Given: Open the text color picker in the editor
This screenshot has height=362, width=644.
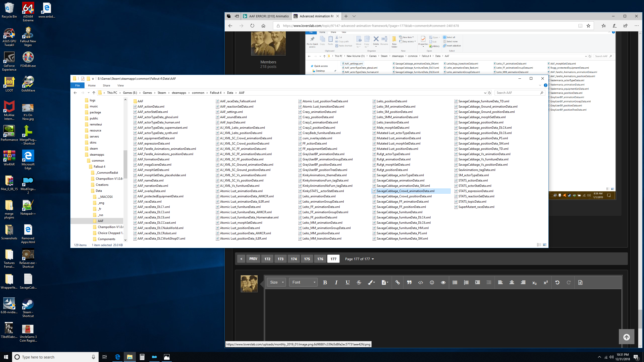Looking at the screenshot, I should click(x=371, y=282).
